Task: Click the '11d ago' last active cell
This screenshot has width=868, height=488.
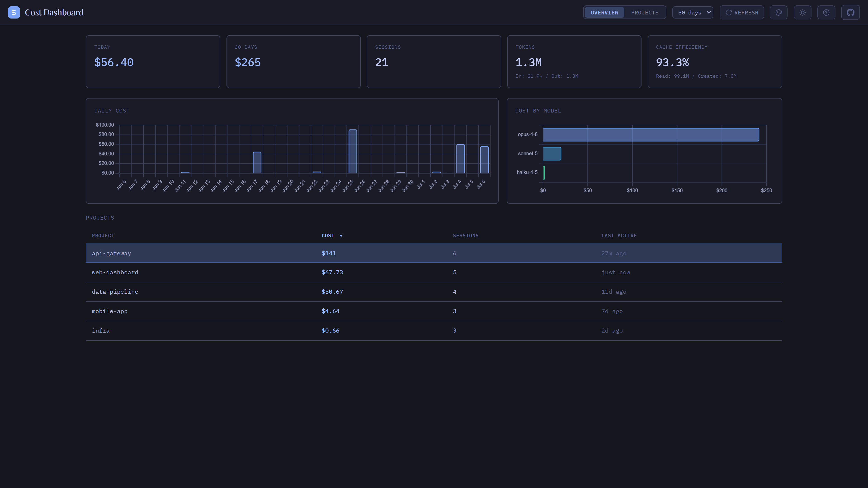Action: [614, 292]
